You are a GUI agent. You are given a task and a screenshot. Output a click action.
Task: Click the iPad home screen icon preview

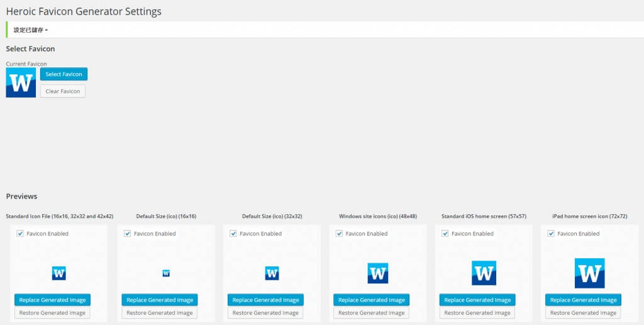pyautogui.click(x=589, y=273)
